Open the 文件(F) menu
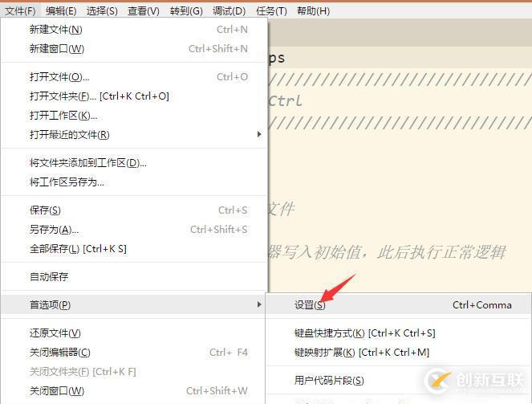Screen dimensions: 532x404 click(20, 11)
